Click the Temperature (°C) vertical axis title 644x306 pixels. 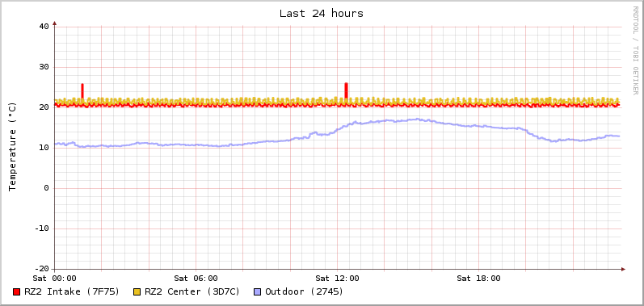[12, 147]
